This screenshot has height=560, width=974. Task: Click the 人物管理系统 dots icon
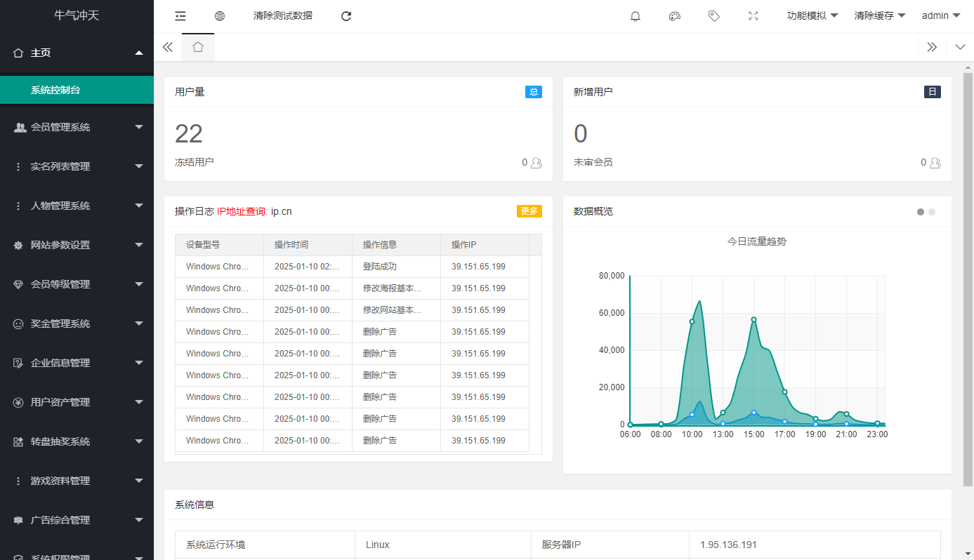[18, 206]
